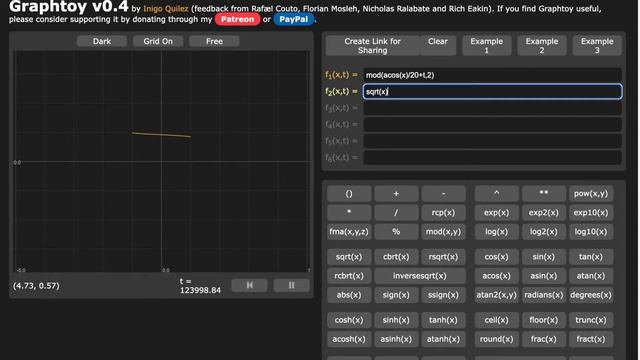Focus the empty f6 formula field
Image resolution: width=640 pixels, height=360 pixels.
pyautogui.click(x=493, y=158)
